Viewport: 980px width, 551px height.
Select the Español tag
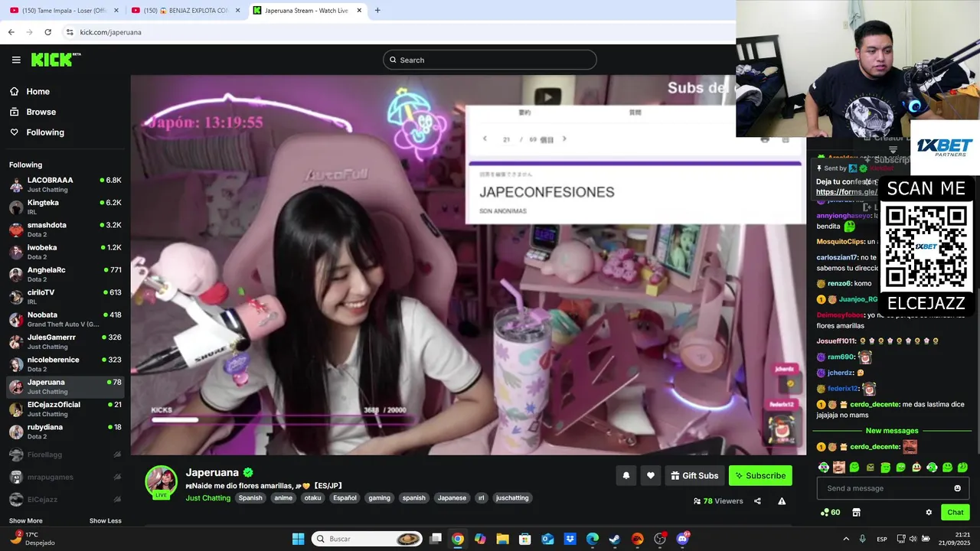(x=345, y=498)
